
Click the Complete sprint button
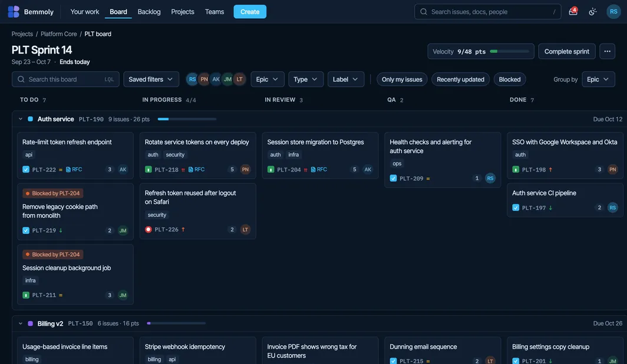[x=567, y=51]
